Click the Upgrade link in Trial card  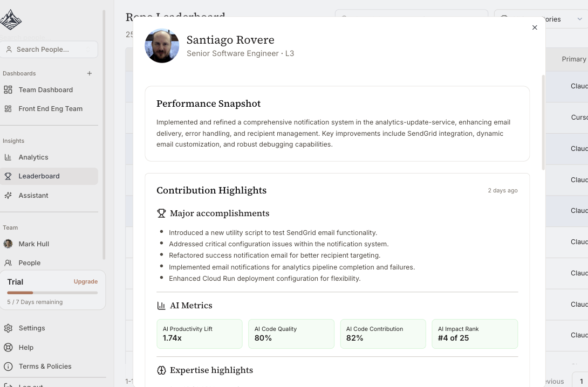point(85,281)
